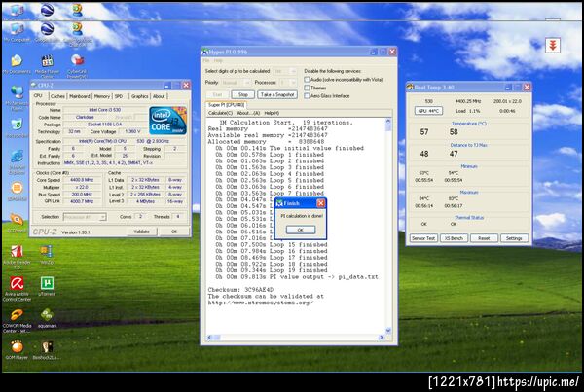Click the Stop button in Hyper PI
This screenshot has height=392, width=584.
click(x=242, y=95)
